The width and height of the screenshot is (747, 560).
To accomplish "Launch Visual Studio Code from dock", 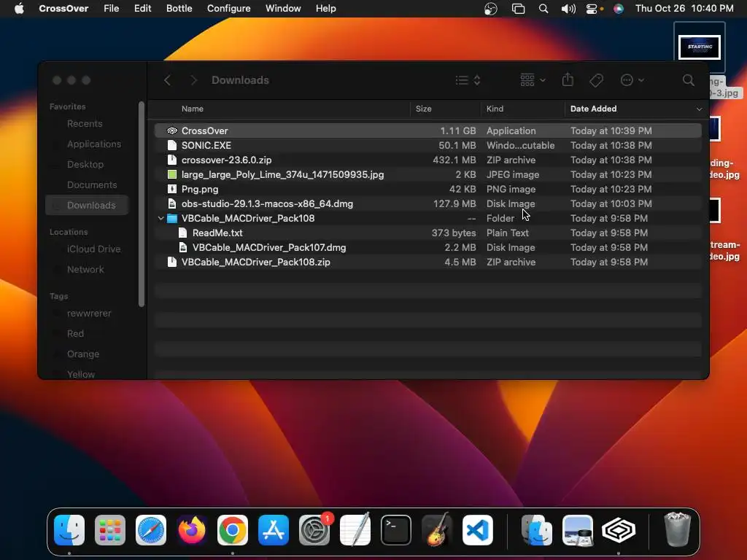I will [478, 530].
